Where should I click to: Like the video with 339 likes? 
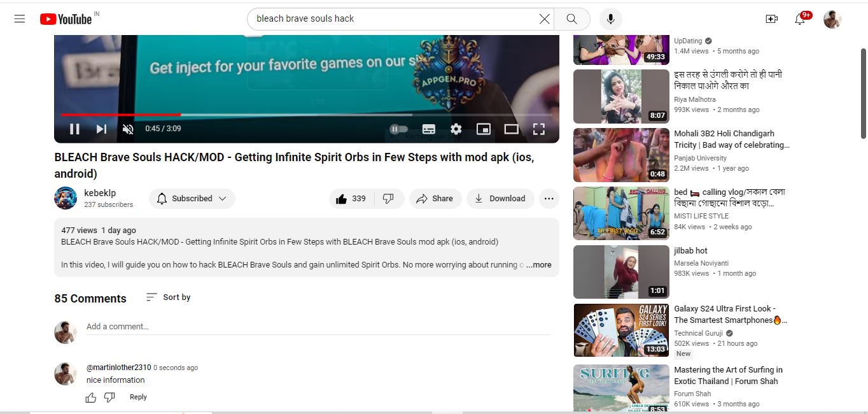(352, 199)
